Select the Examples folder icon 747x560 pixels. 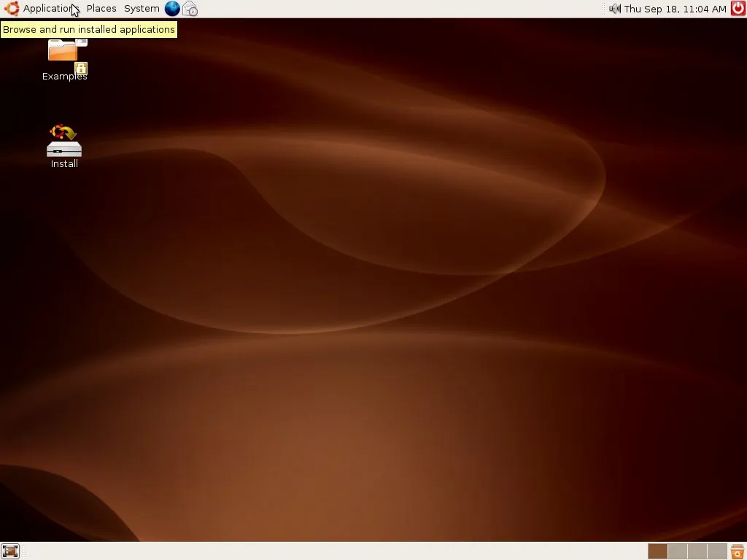[x=64, y=52]
